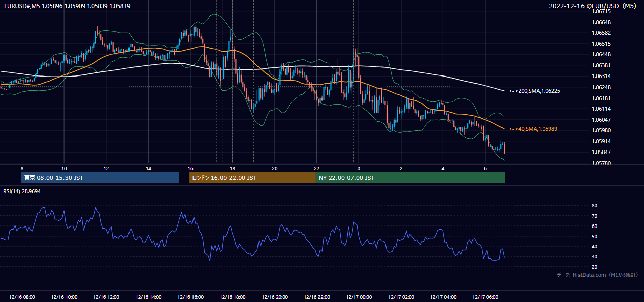
Task: Click hour label 10 under the price chart
Action: click(64, 168)
